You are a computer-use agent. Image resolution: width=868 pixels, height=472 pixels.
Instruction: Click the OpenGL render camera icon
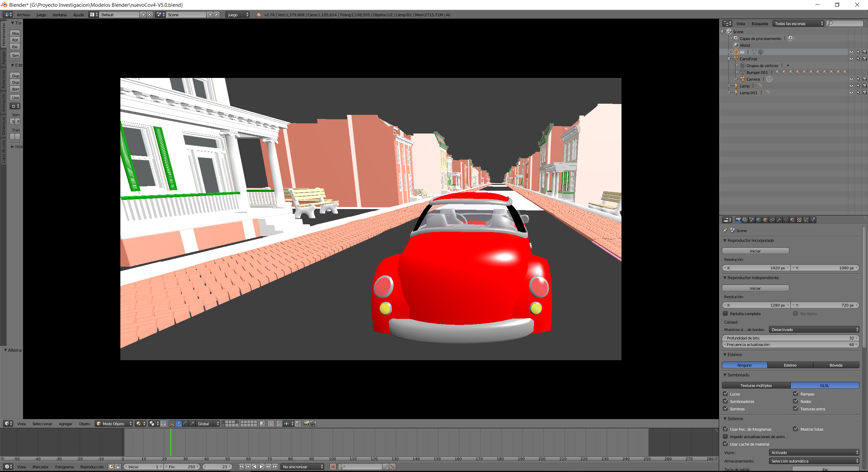coord(306,424)
